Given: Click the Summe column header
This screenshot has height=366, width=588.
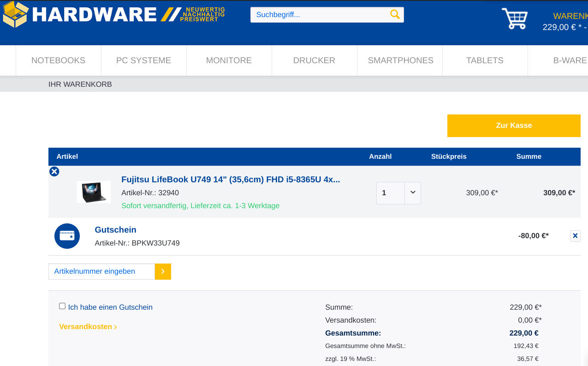Looking at the screenshot, I should tap(529, 156).
